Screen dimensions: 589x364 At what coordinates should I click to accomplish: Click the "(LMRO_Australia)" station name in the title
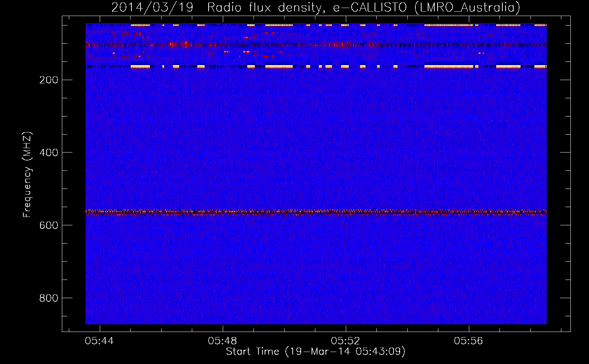[467, 8]
